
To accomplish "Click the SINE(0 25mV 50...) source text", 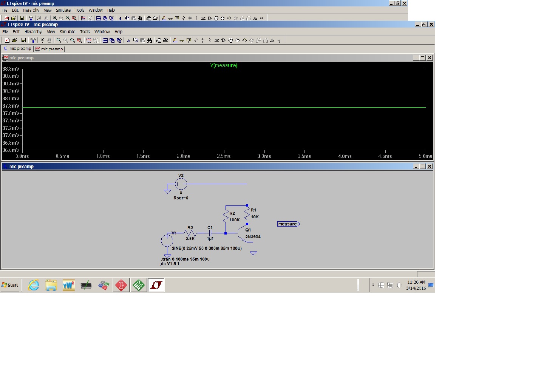I will (207, 248).
